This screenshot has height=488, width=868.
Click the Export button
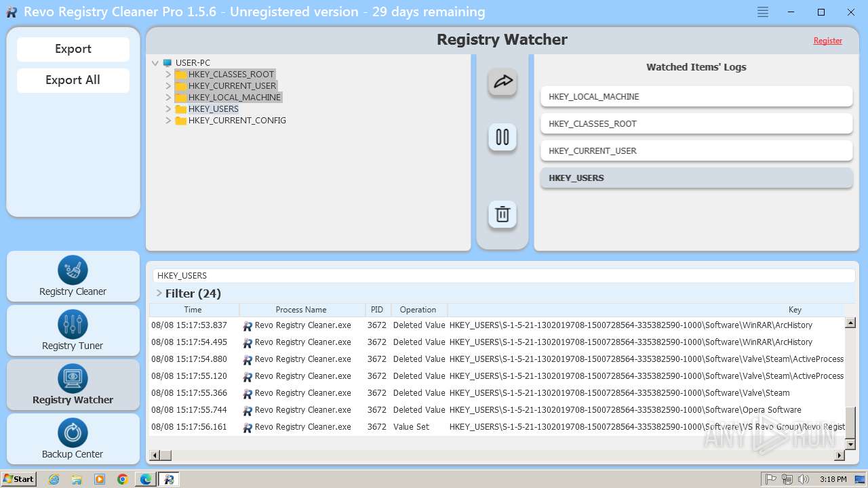[x=73, y=49]
